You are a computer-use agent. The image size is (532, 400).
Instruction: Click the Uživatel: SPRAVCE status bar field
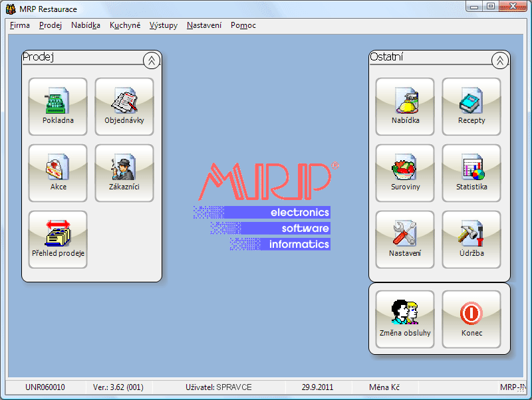(x=218, y=387)
